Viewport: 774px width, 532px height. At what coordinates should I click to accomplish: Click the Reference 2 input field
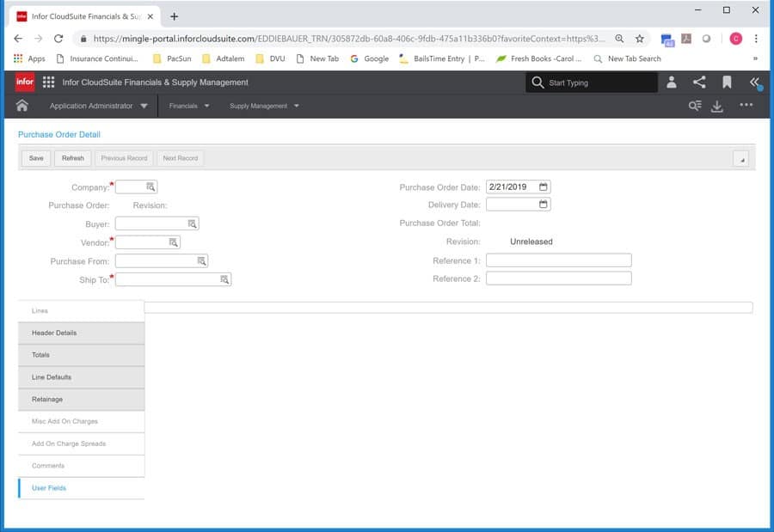(559, 278)
